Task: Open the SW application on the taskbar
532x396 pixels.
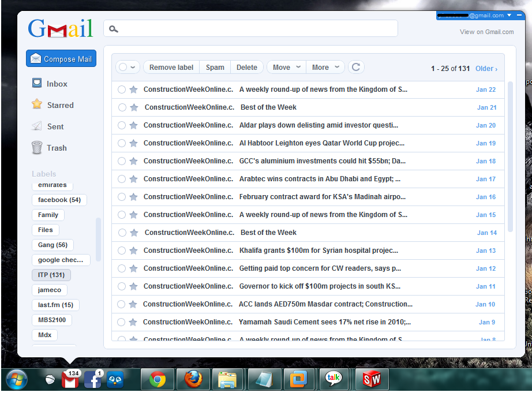Action: coord(372,379)
